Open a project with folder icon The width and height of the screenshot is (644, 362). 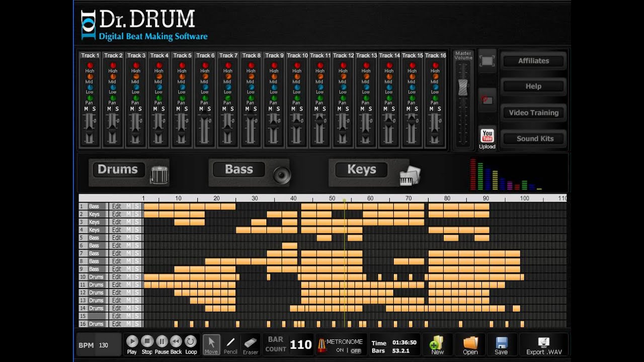pos(470,345)
